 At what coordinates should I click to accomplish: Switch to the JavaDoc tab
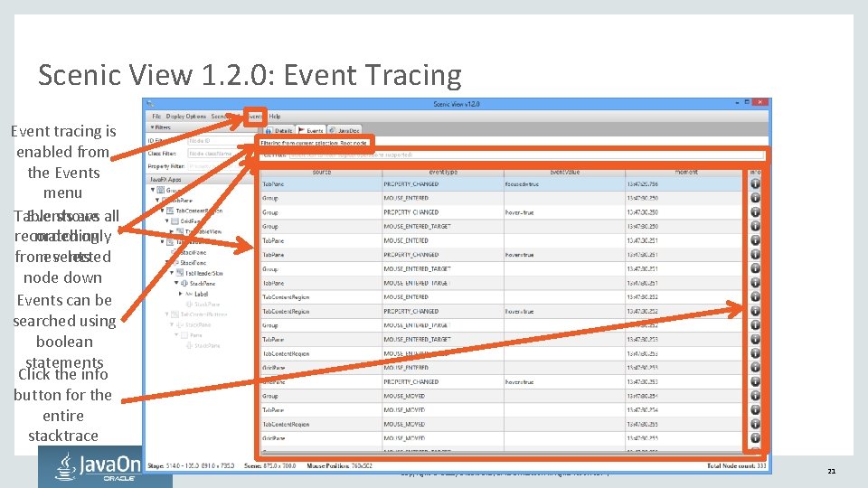[x=344, y=130]
